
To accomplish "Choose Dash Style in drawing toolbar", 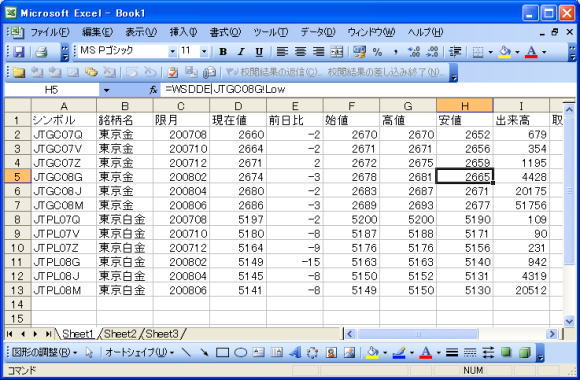I will pyautogui.click(x=470, y=353).
